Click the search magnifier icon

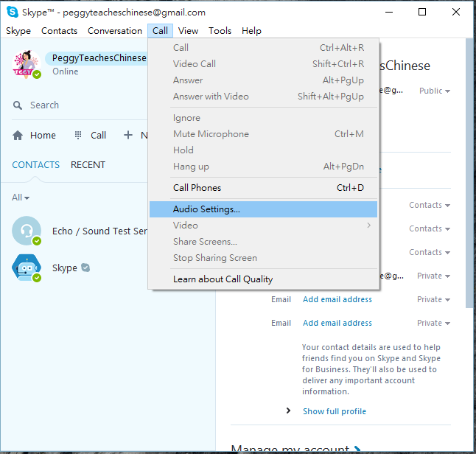(x=18, y=105)
